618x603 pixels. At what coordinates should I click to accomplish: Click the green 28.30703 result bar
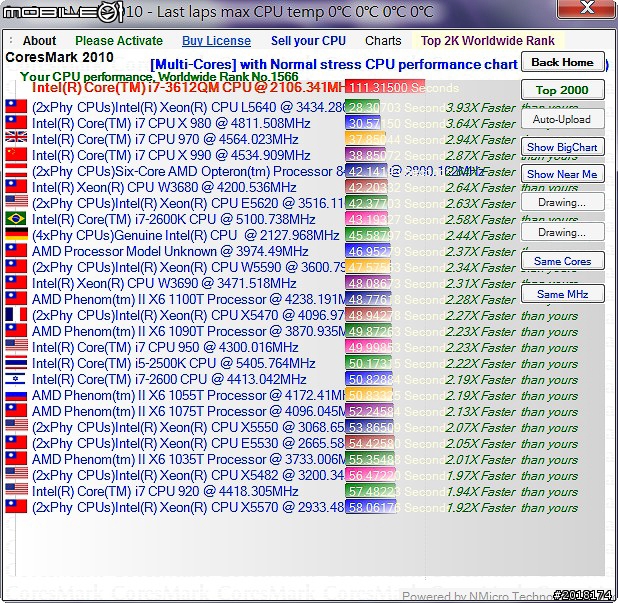(x=362, y=107)
